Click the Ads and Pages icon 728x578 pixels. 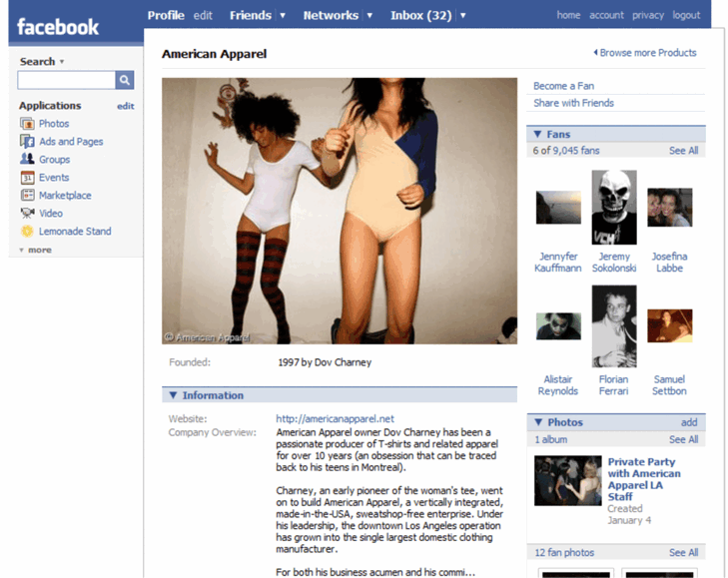(x=27, y=141)
